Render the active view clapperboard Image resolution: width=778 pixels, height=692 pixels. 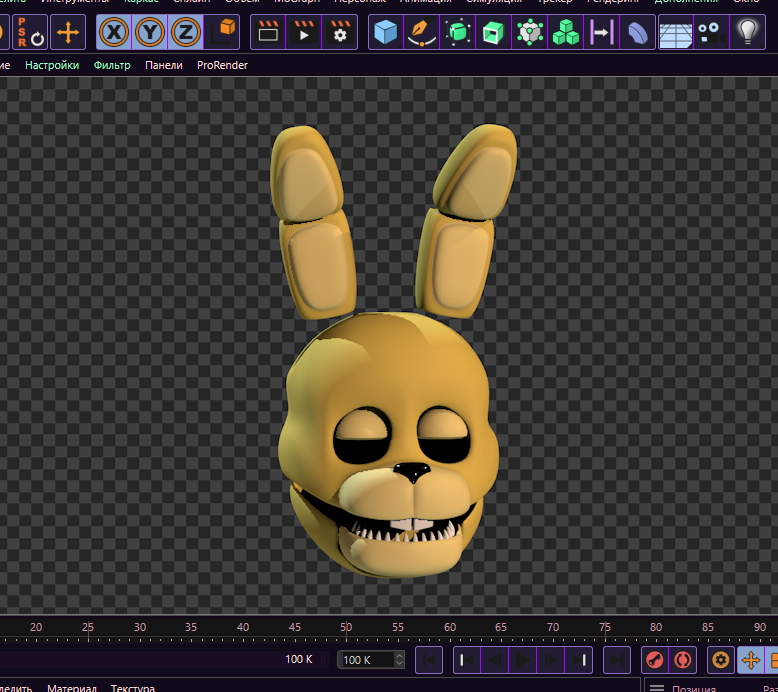click(268, 32)
